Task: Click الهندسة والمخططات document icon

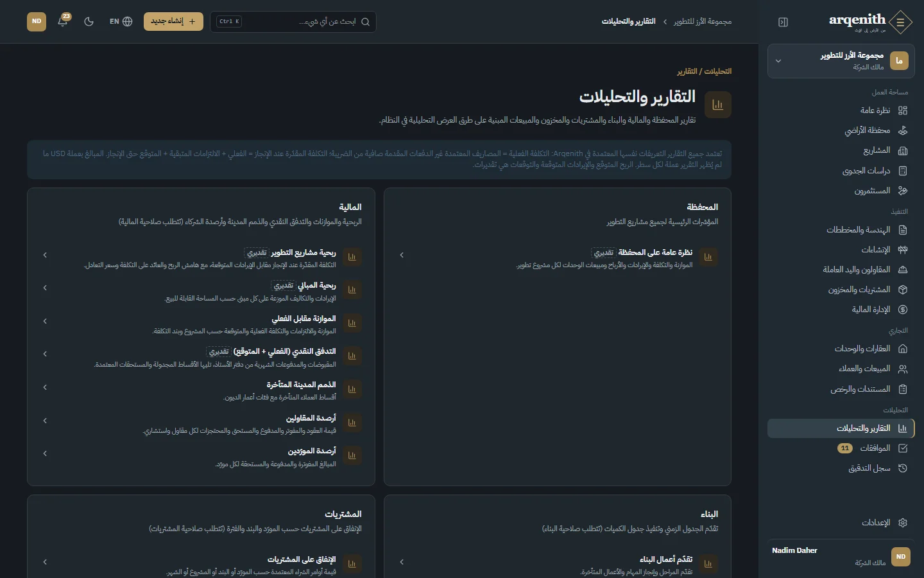Action: pos(903,230)
